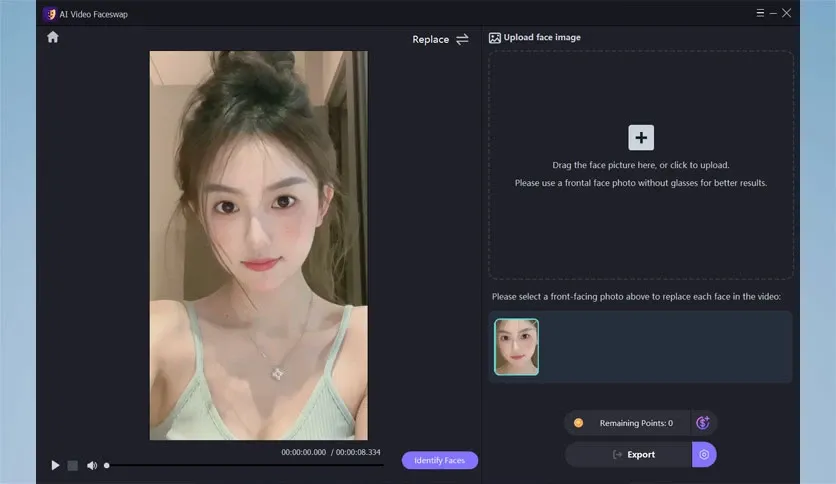
Task: Click the Replace label
Action: [430, 39]
